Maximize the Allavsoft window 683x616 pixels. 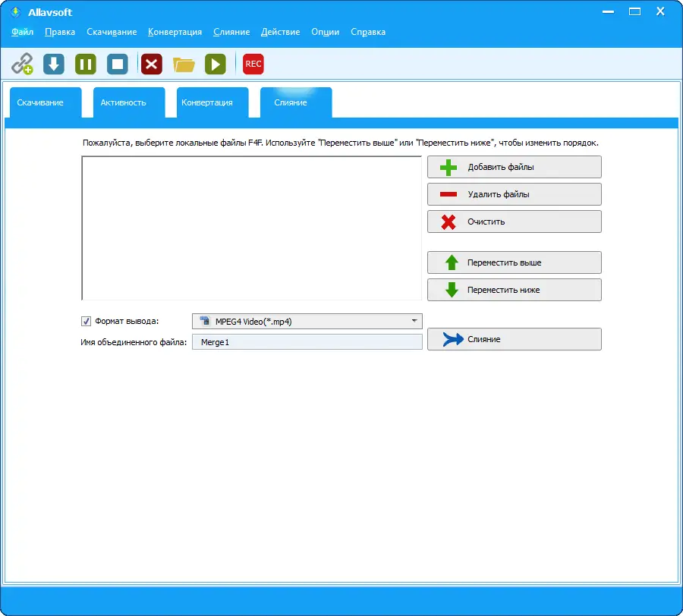[x=634, y=11]
